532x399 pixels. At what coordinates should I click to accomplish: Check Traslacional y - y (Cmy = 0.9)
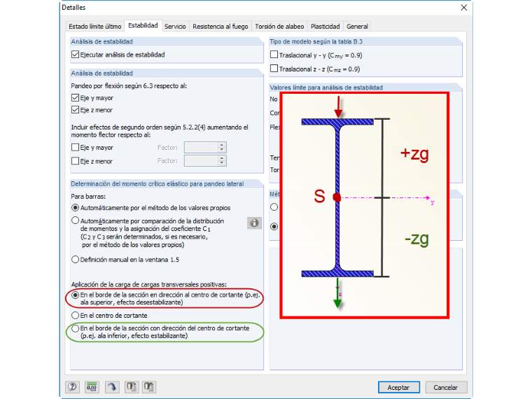click(274, 55)
